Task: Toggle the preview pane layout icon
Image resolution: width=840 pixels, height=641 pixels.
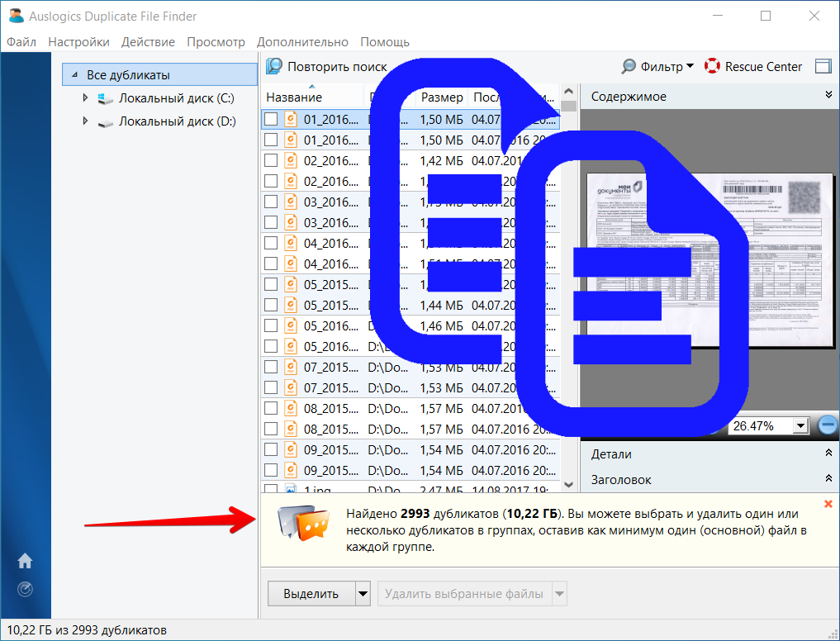Action: pyautogui.click(x=823, y=66)
